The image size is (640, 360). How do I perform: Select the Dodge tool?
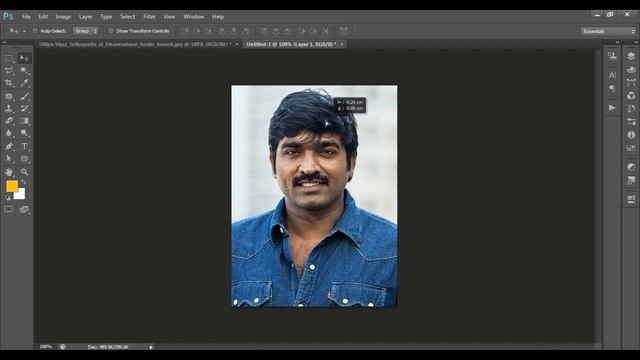(x=24, y=133)
